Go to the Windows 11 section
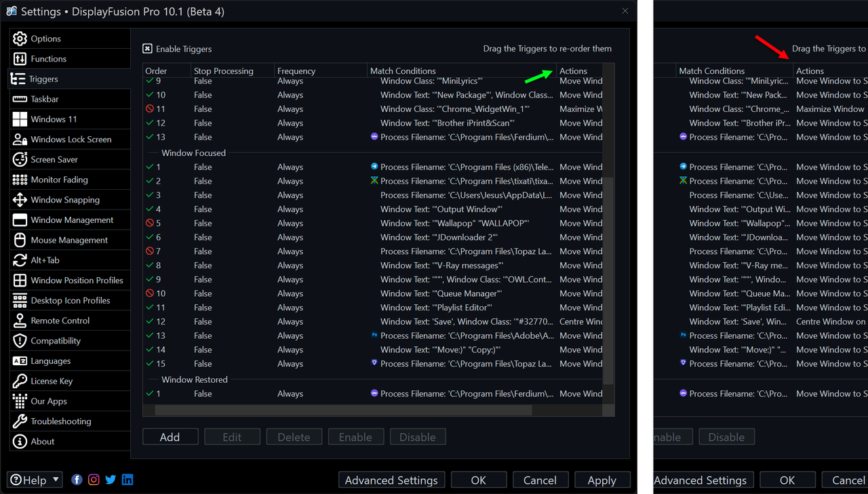 69,119
